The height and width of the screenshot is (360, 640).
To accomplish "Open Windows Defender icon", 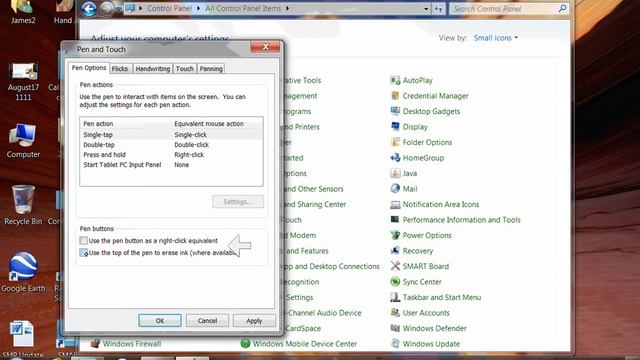I will tap(395, 328).
